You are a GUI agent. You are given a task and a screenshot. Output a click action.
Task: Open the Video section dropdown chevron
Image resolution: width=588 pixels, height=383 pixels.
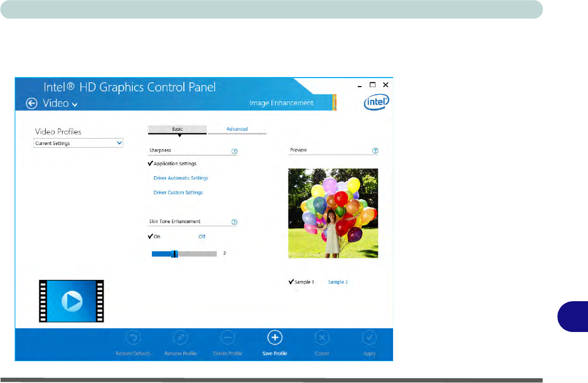[74, 105]
